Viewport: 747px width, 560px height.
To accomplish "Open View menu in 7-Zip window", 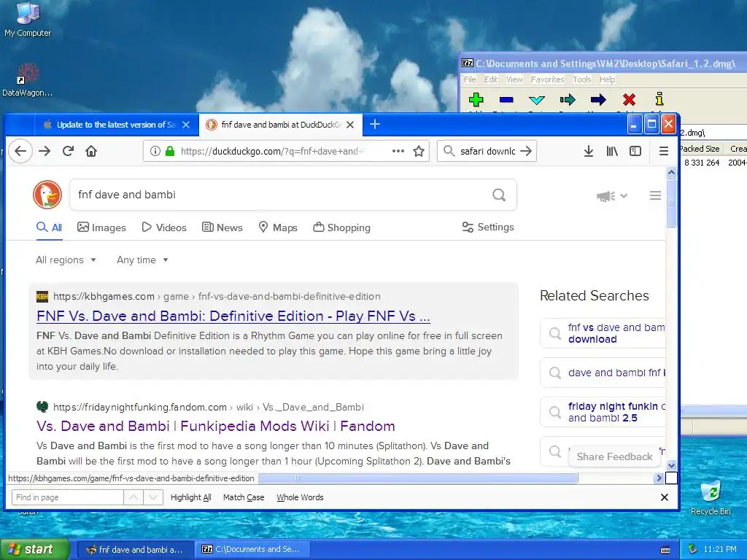I will (514, 79).
